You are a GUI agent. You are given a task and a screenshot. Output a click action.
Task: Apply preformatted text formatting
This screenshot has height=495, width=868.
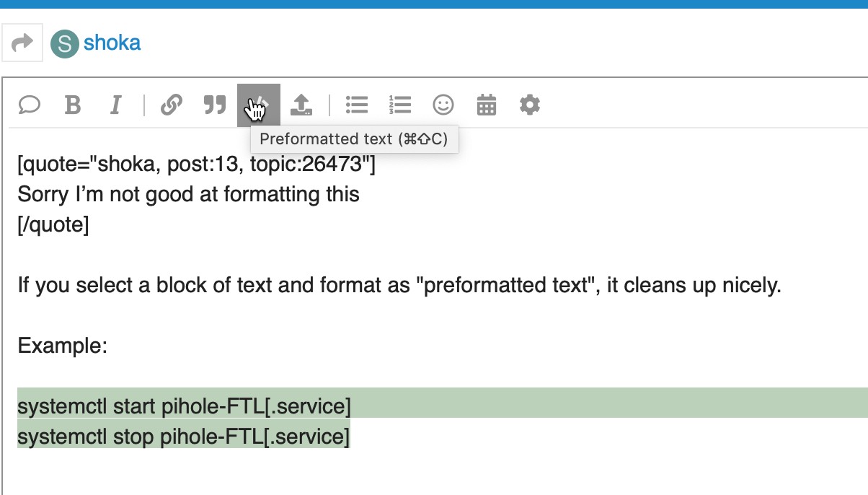coord(258,105)
